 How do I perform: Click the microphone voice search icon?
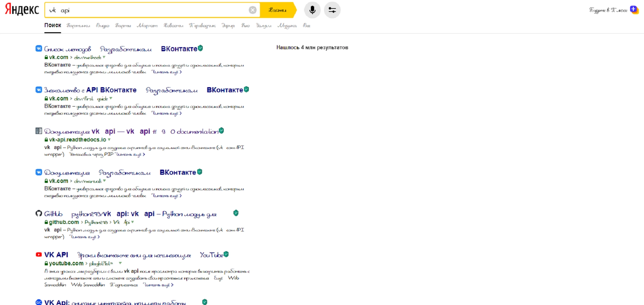pos(312,10)
